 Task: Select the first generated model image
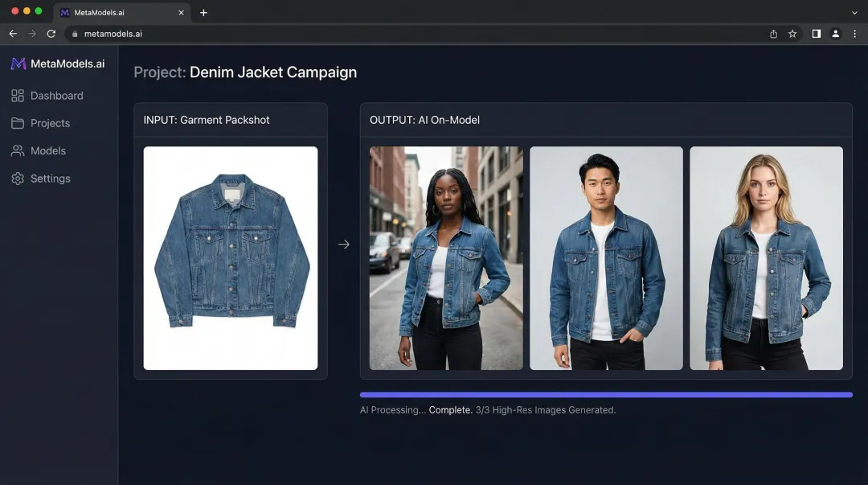pos(445,257)
